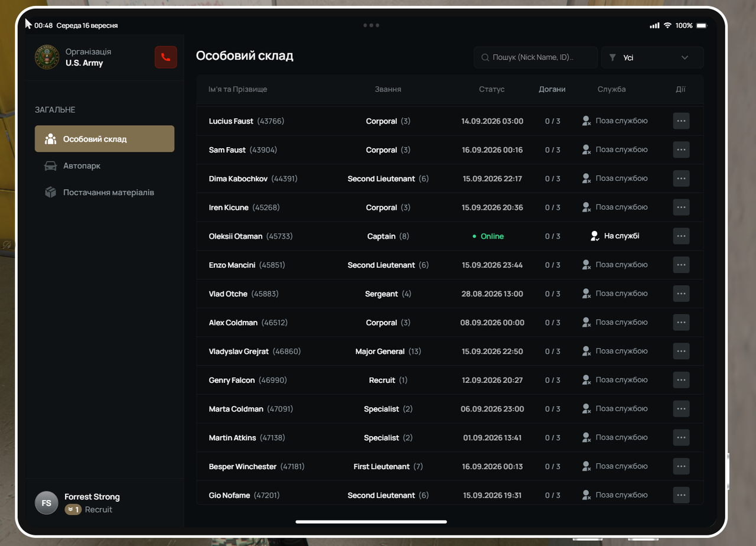Expand the Усі filter dropdown
Image resolution: width=756 pixels, height=546 pixels.
click(x=652, y=57)
